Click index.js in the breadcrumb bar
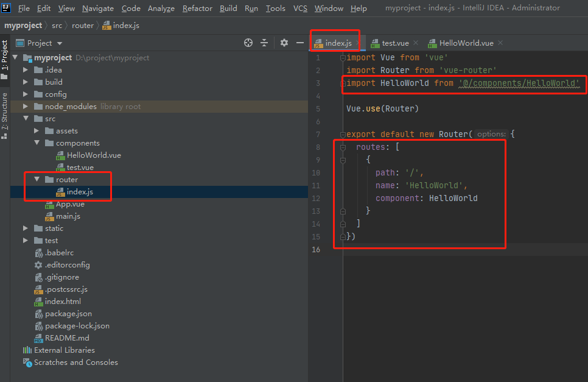The image size is (588, 382). 121,26
